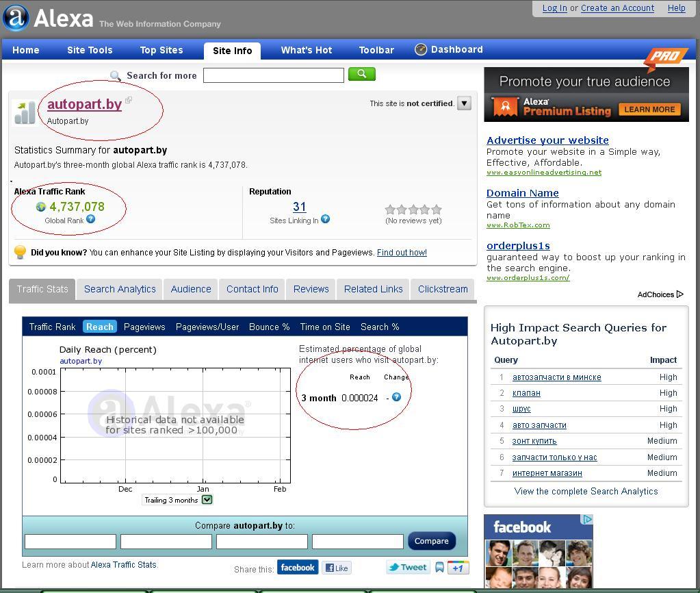Open the Contact Info tab
The height and width of the screenshot is (593, 700).
pyautogui.click(x=252, y=289)
